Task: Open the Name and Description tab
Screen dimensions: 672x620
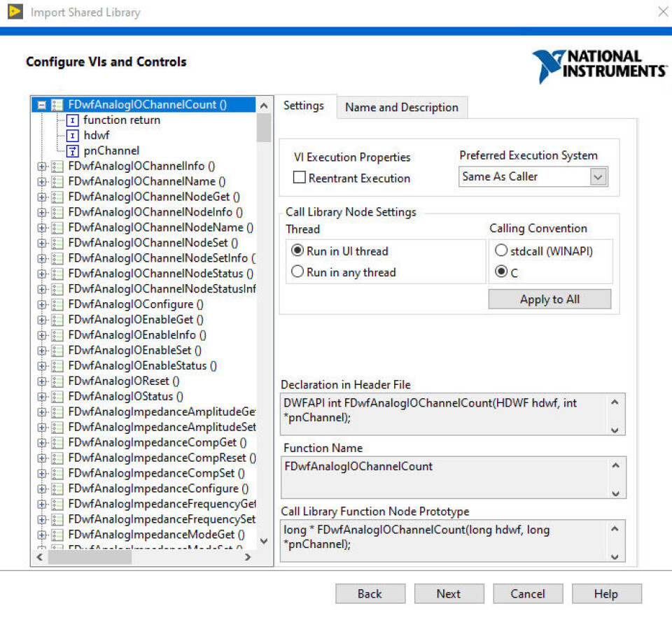Action: [x=402, y=107]
